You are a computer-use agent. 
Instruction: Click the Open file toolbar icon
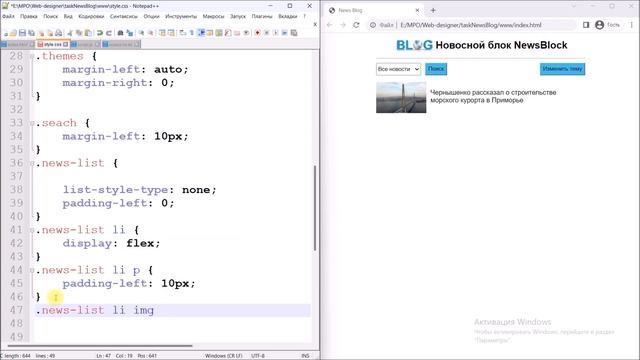pyautogui.click(x=13, y=33)
